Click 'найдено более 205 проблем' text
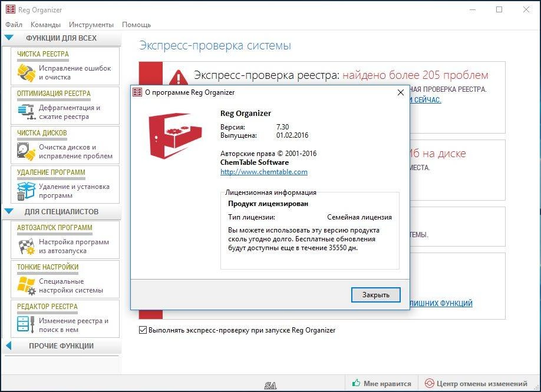 point(415,75)
